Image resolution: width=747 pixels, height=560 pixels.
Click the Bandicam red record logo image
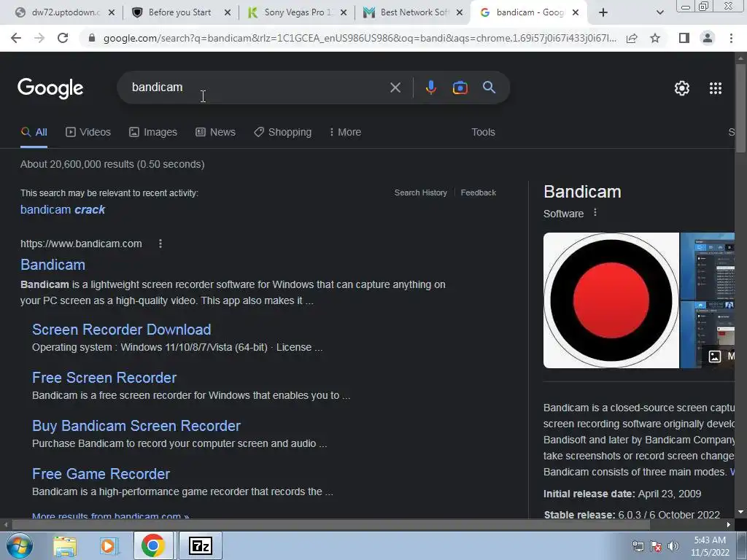[x=611, y=300]
